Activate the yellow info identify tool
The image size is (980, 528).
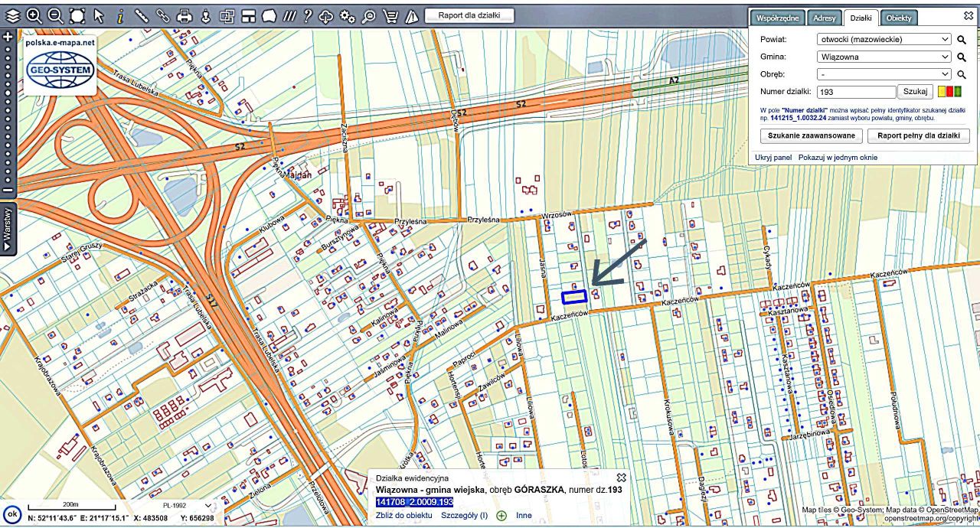click(x=120, y=15)
